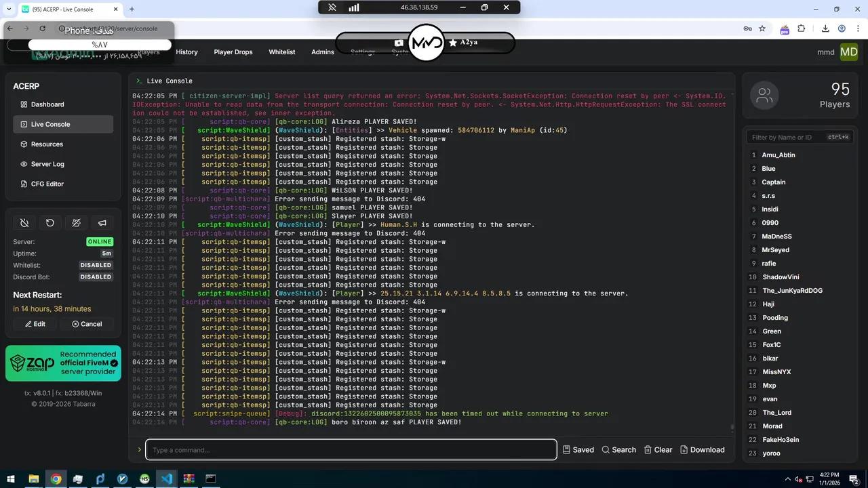Open Visual Studio Code from the taskbar
This screenshot has width=868, height=488.
coord(167,479)
